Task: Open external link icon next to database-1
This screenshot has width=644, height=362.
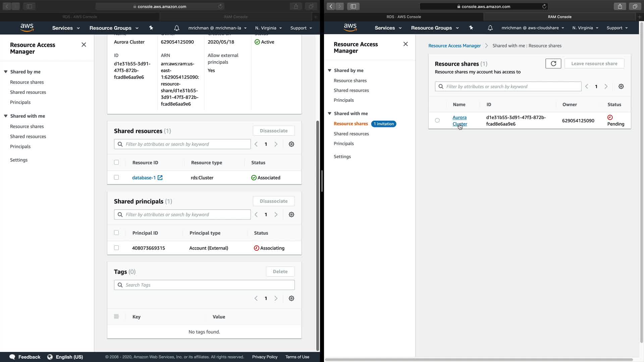Action: [160, 178]
